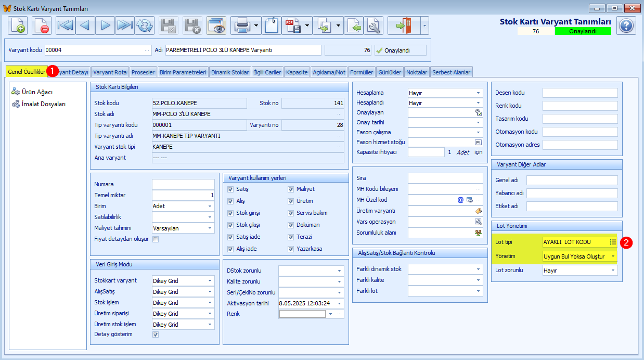Screen dimensions: 644x360
Task: Click the Onaylandı button near variant name
Action: (x=400, y=50)
